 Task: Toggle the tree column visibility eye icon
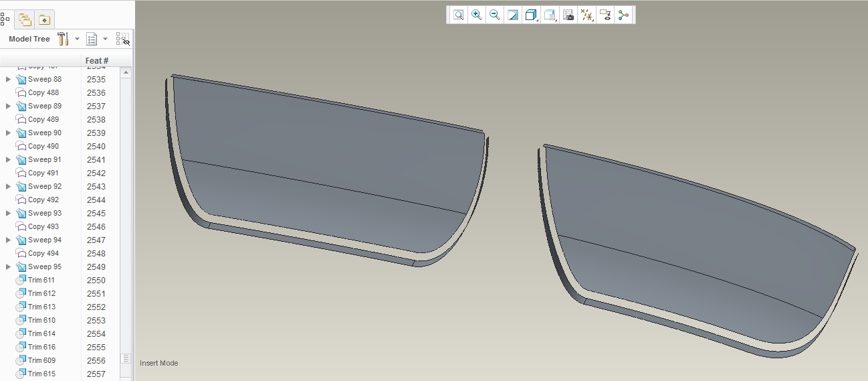coord(122,39)
